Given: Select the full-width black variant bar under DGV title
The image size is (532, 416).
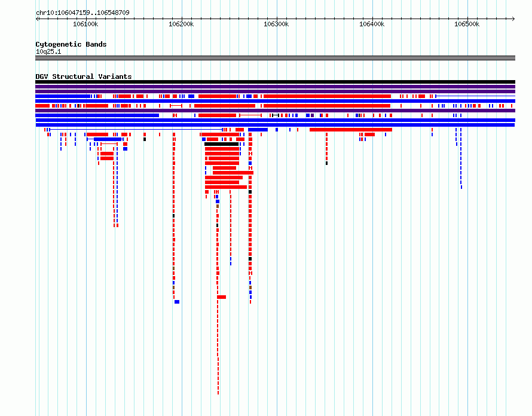Looking at the screenshot, I should tap(275, 82).
